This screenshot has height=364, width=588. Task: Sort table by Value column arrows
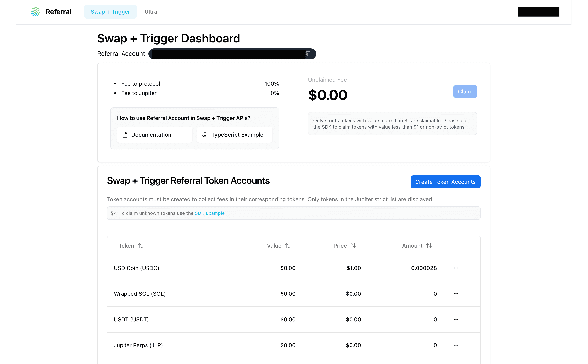pyautogui.click(x=287, y=246)
